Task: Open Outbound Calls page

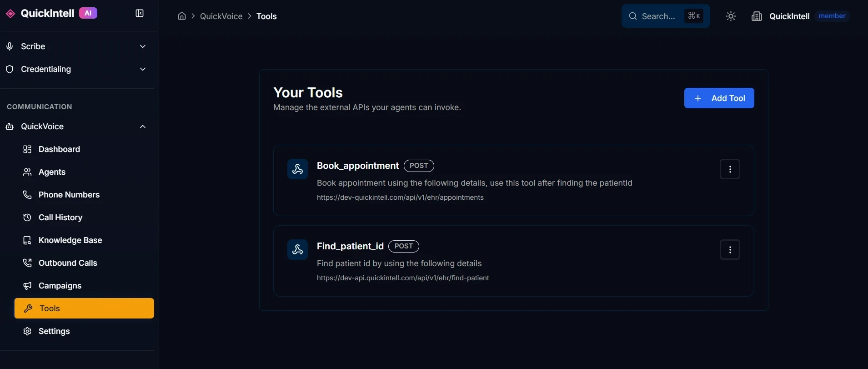Action: click(84, 263)
